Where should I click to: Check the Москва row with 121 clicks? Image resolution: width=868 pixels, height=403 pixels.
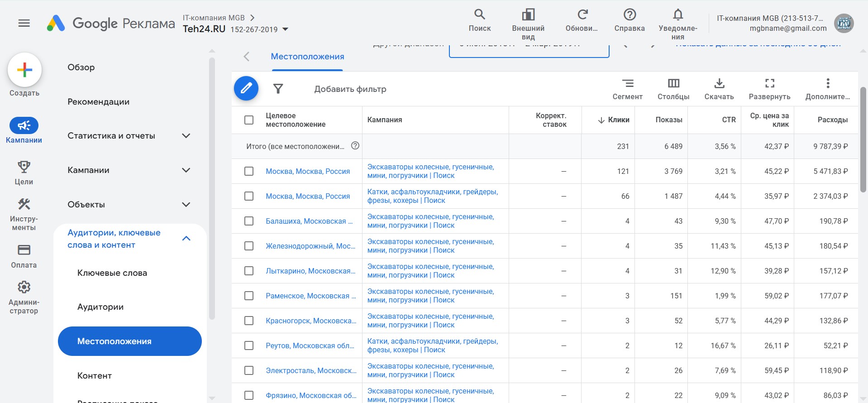[249, 171]
